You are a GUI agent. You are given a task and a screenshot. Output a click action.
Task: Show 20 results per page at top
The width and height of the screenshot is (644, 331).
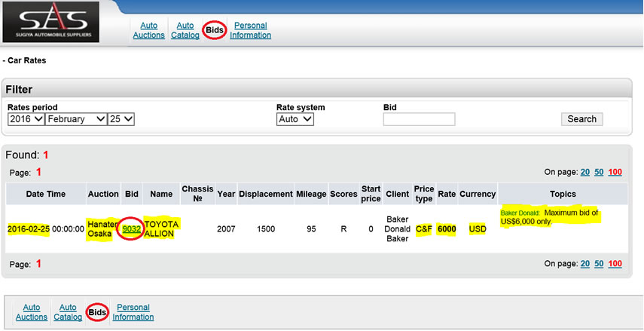584,172
